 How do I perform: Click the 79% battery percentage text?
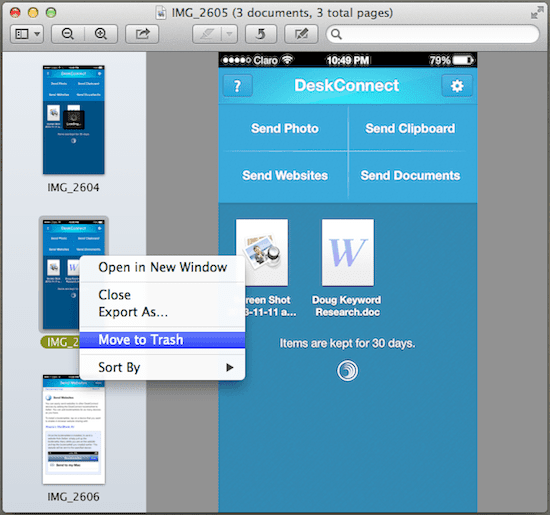coord(440,60)
